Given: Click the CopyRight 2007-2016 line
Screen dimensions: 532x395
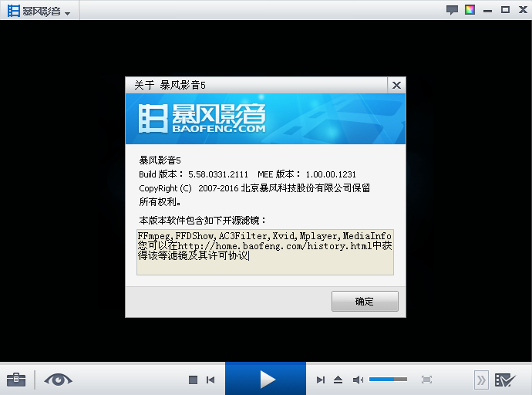Looking at the screenshot, I should point(254,188).
